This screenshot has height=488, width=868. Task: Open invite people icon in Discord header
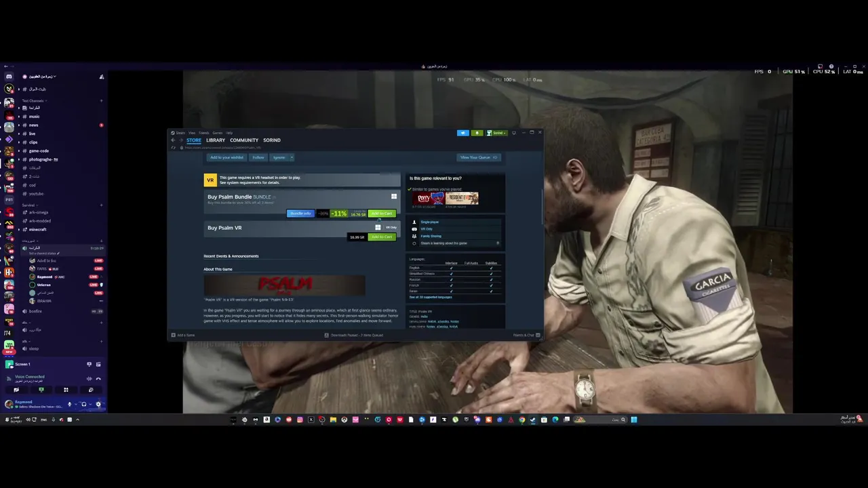click(x=102, y=77)
